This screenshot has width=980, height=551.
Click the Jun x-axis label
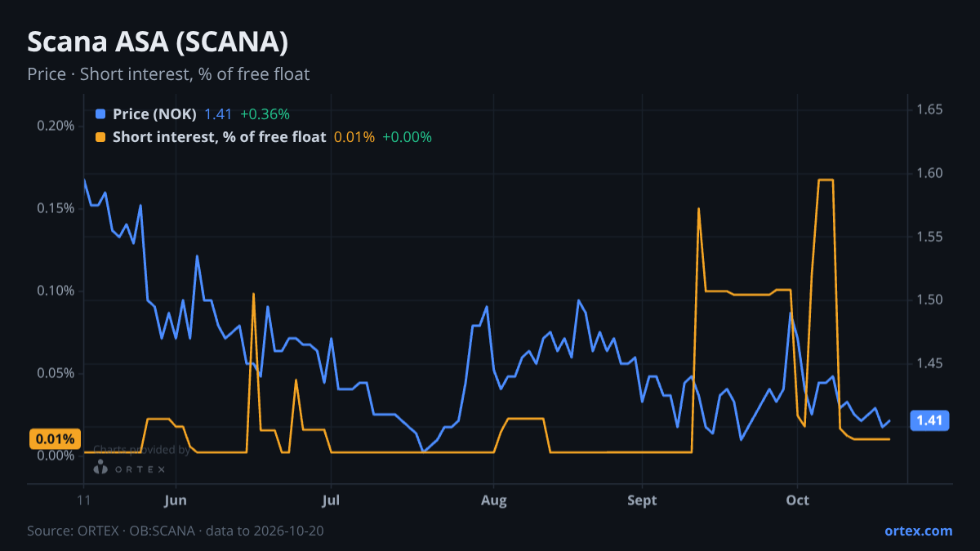(176, 500)
